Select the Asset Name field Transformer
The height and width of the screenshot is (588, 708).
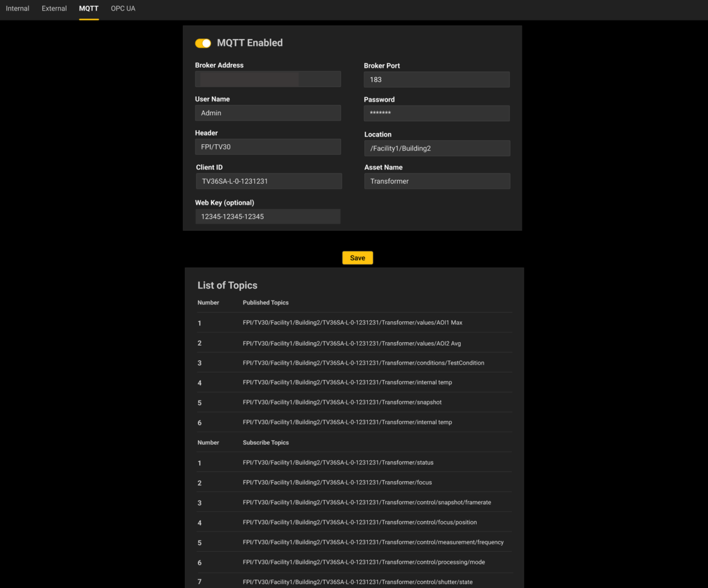437,181
